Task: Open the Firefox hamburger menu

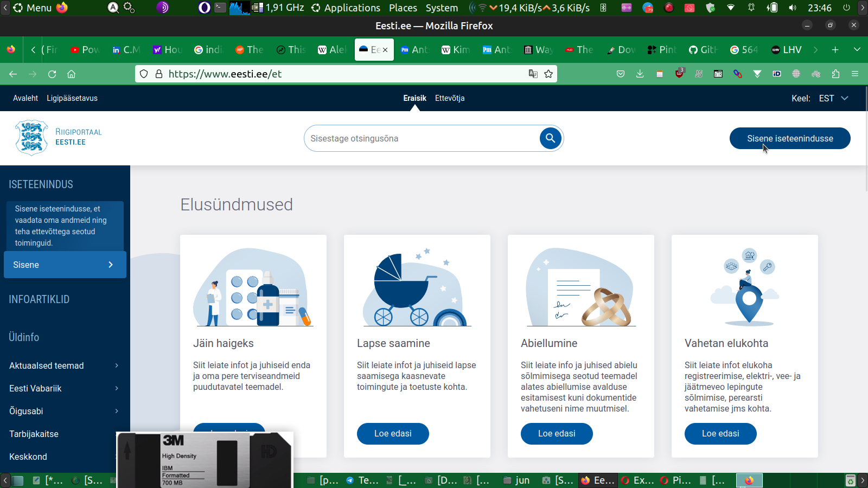Action: 855,74
